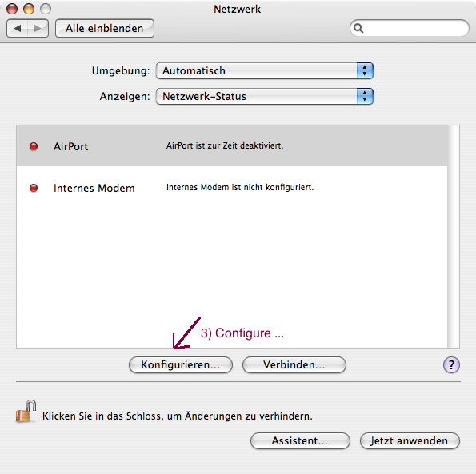
Task: Click 'AirPort ist zur Zeit deaktiviert.' status text
Action: tap(225, 145)
